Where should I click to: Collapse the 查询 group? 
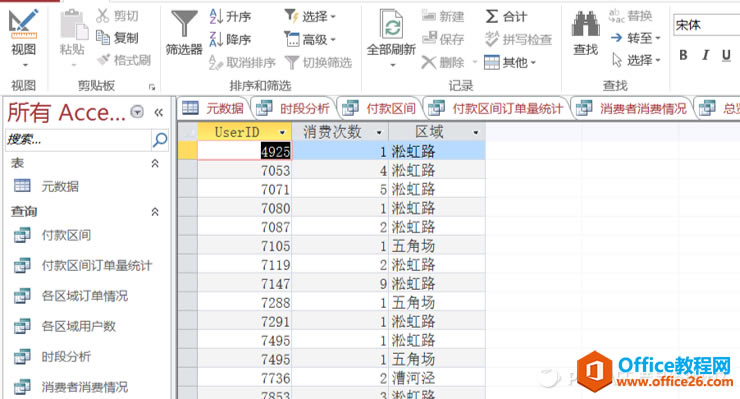point(154,212)
